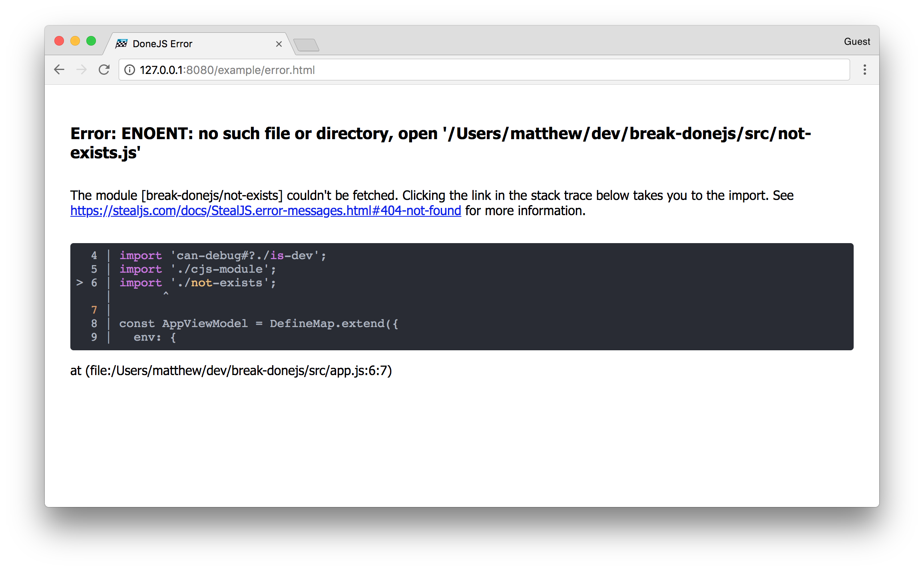Click the DoneJS favicon in the tab
Screen dimensions: 924x571
pyautogui.click(x=121, y=44)
